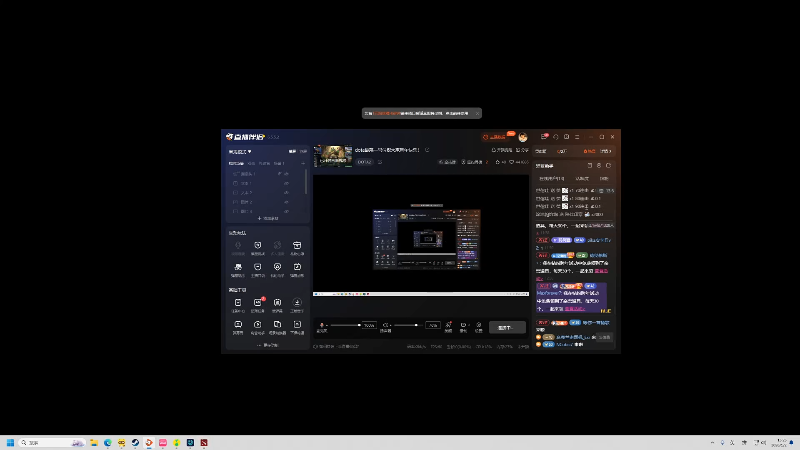Select the first scene tab

click(236, 164)
